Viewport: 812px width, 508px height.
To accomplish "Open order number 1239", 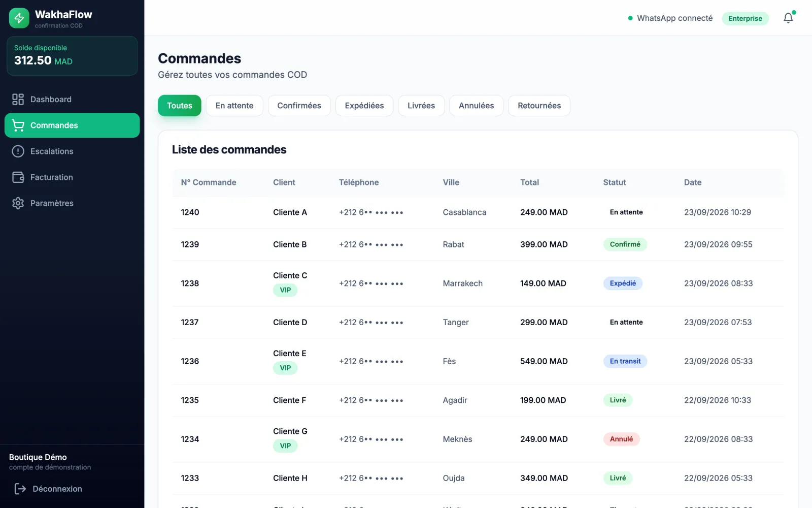I will (190, 244).
